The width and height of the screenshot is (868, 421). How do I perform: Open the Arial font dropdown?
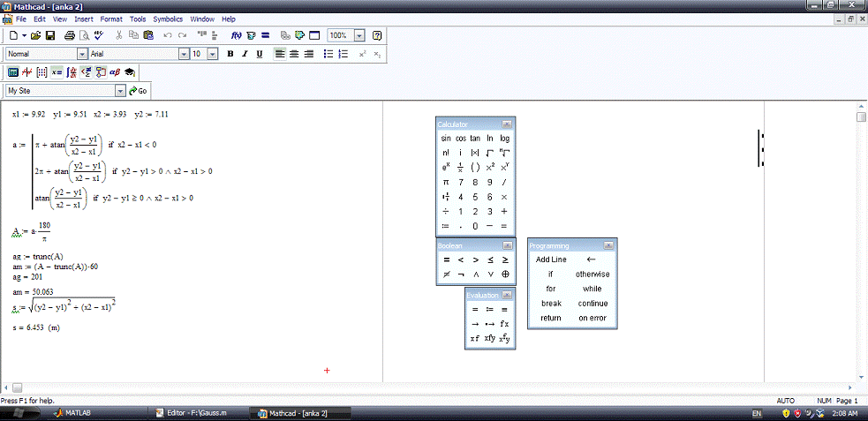pos(184,54)
